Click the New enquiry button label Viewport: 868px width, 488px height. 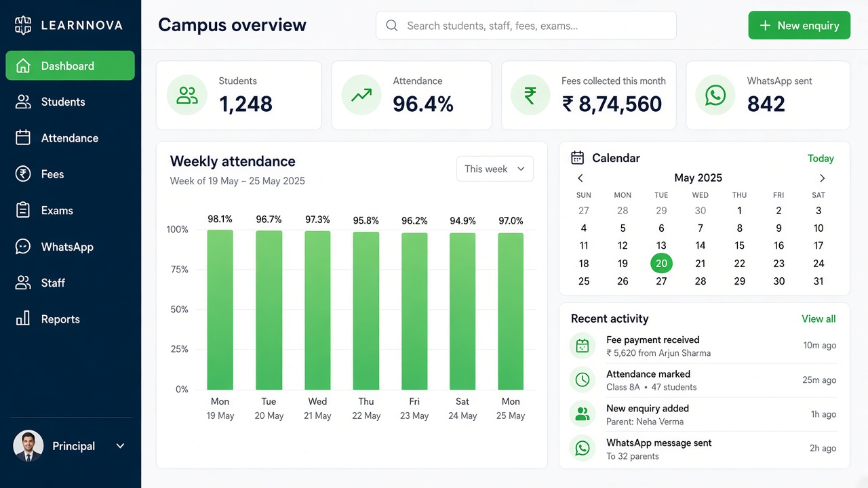[808, 26]
